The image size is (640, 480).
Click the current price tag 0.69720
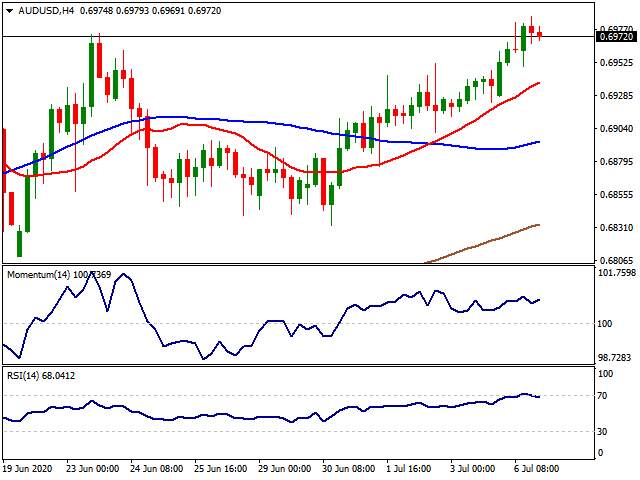click(x=616, y=37)
